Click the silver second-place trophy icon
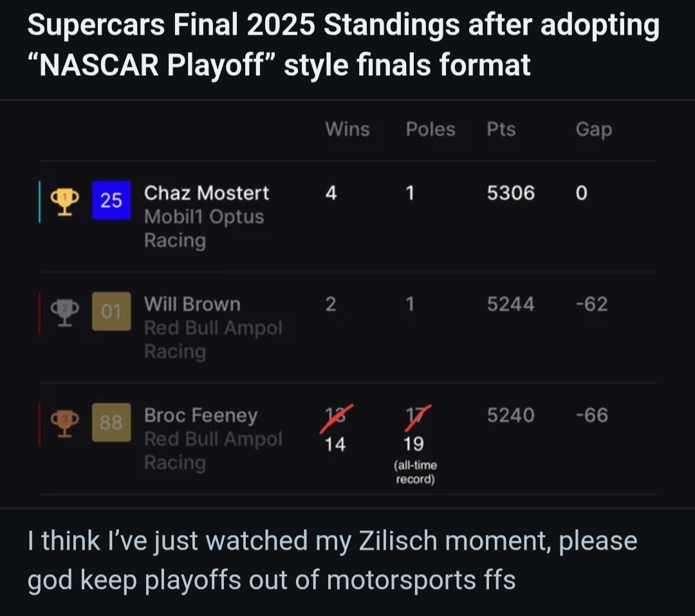This screenshot has height=616, width=695. [65, 312]
